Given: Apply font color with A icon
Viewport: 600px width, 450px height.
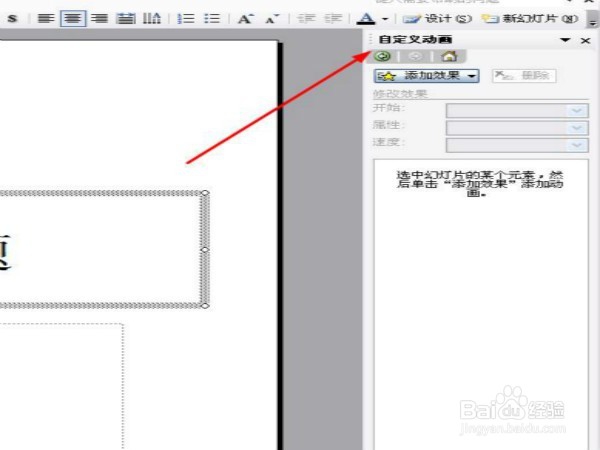Looking at the screenshot, I should [x=366, y=18].
